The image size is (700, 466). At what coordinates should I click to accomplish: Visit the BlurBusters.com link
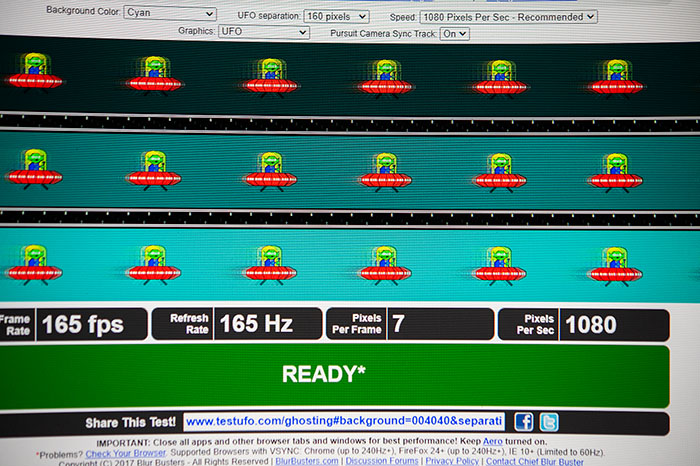pos(305,462)
